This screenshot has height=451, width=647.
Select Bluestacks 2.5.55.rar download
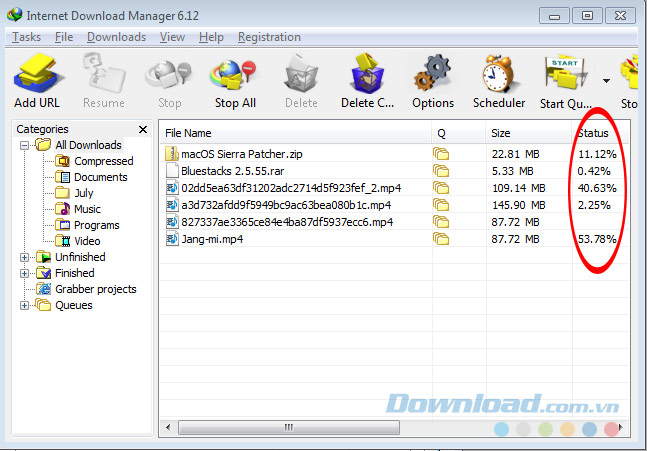coord(232,171)
